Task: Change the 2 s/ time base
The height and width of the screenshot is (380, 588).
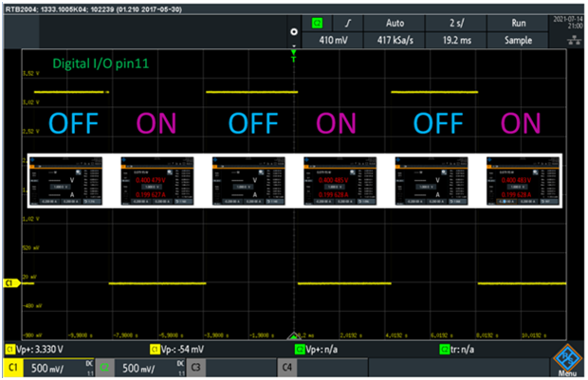Action: tap(456, 24)
